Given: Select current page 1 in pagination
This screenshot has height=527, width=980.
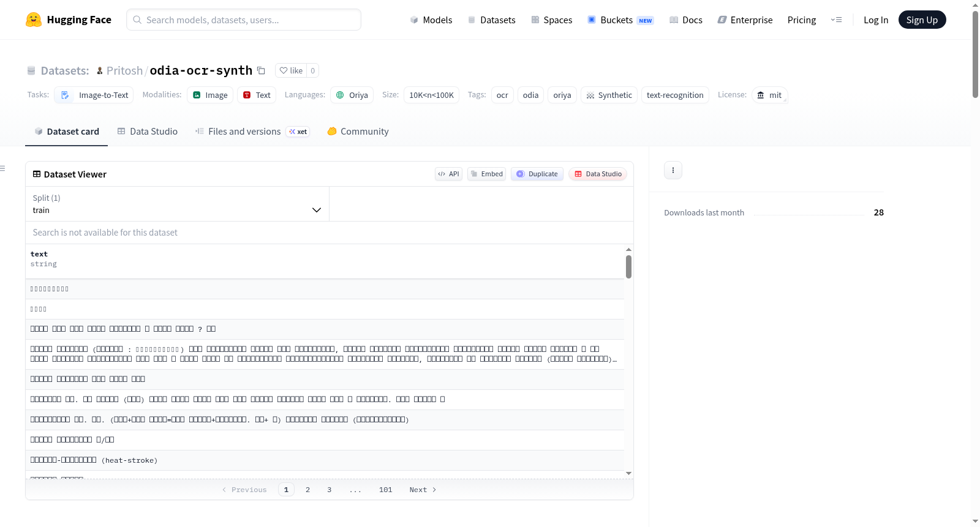Looking at the screenshot, I should coord(286,490).
